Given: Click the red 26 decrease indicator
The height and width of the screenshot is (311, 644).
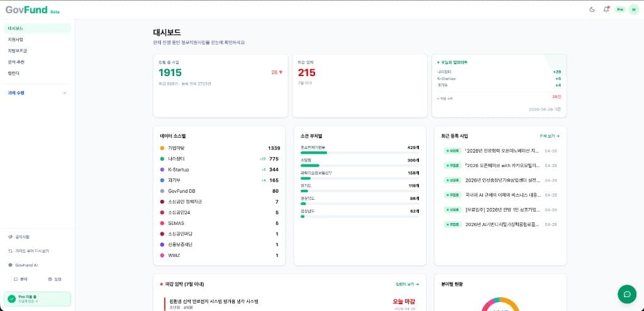Looking at the screenshot, I should click(277, 72).
